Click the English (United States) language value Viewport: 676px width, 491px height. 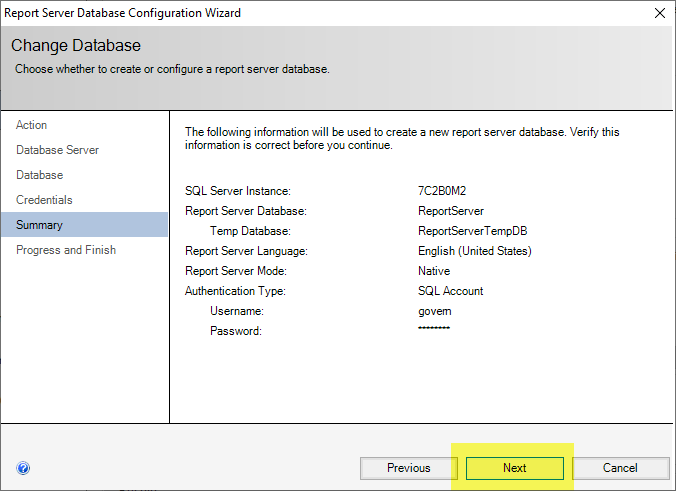[x=474, y=251]
